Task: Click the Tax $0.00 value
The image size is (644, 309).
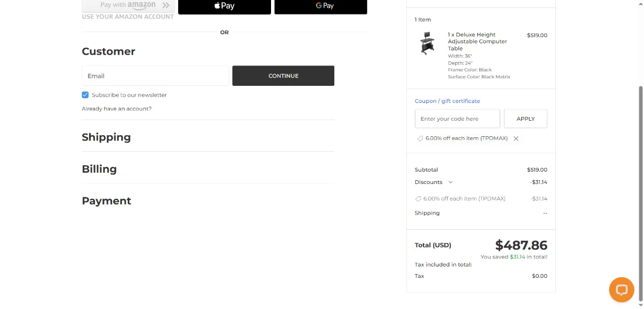Action: (x=540, y=276)
